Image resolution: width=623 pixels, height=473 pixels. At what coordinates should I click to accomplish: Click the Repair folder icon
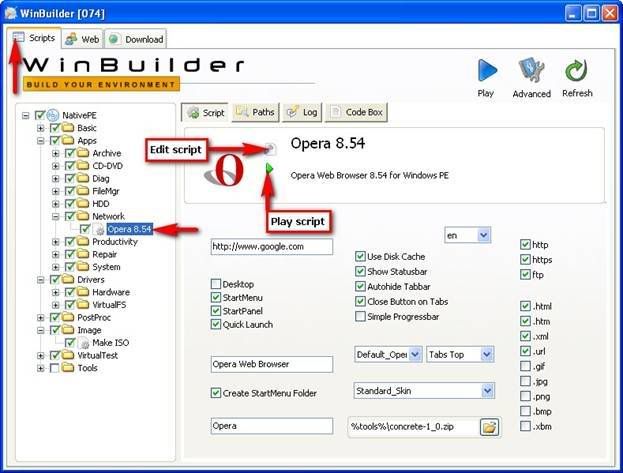pyautogui.click(x=83, y=254)
